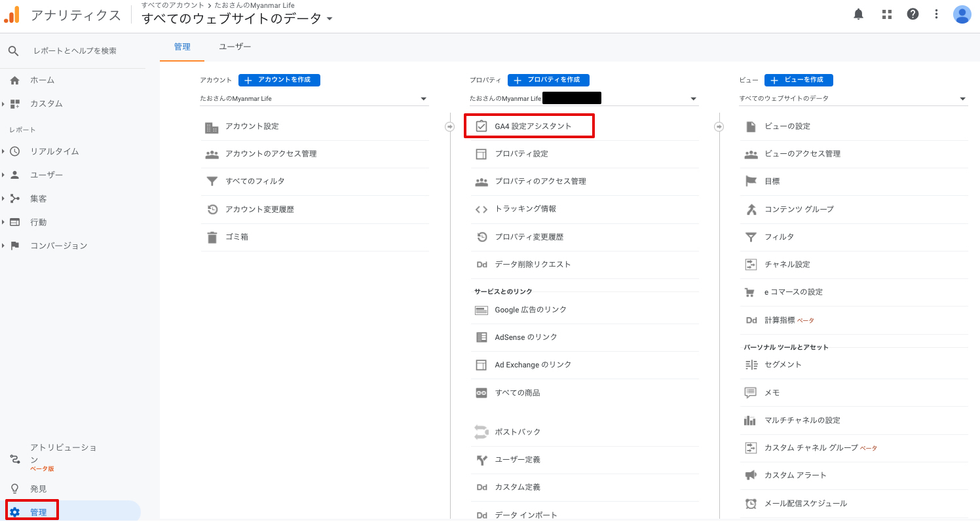980x522 pixels.
Task: Click the help question mark icon
Action: [x=913, y=14]
